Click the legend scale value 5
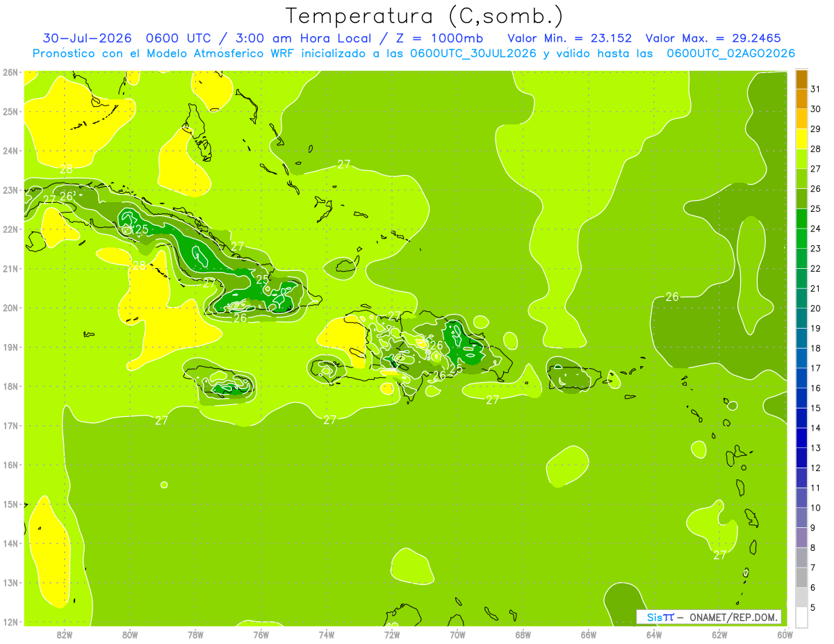This screenshot has height=644, width=834. click(x=815, y=607)
